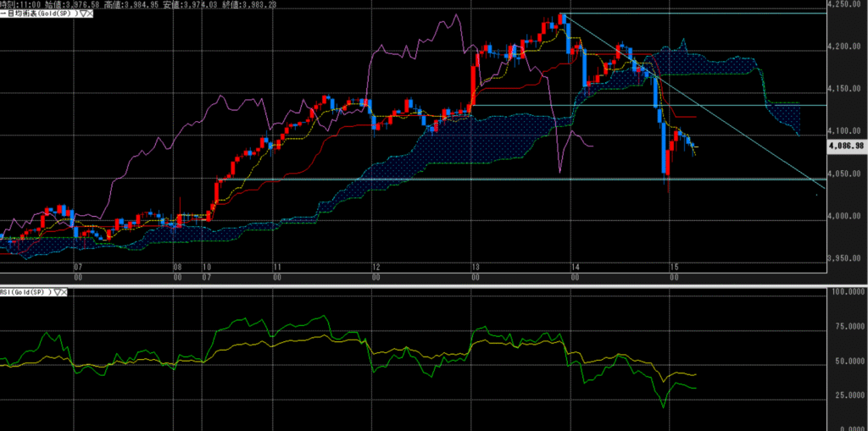The height and width of the screenshot is (431, 868).
Task: Click the current price tag 4,086.98
Action: tap(848, 146)
